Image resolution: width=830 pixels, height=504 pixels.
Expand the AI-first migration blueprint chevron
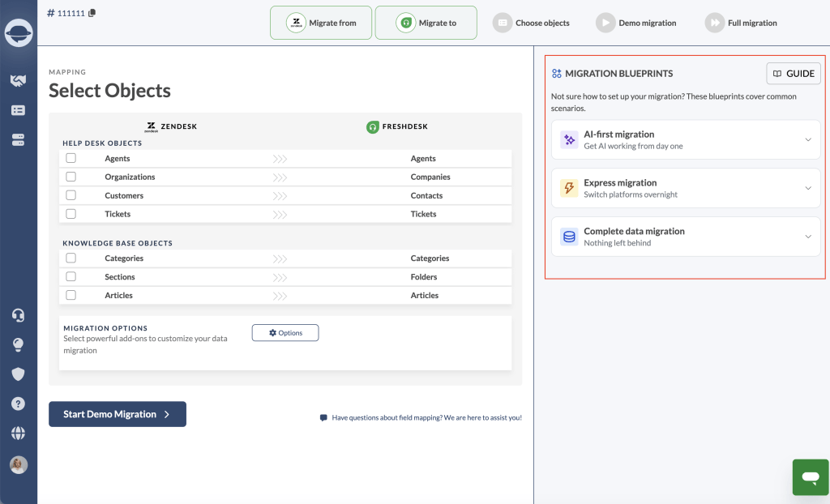click(x=808, y=139)
